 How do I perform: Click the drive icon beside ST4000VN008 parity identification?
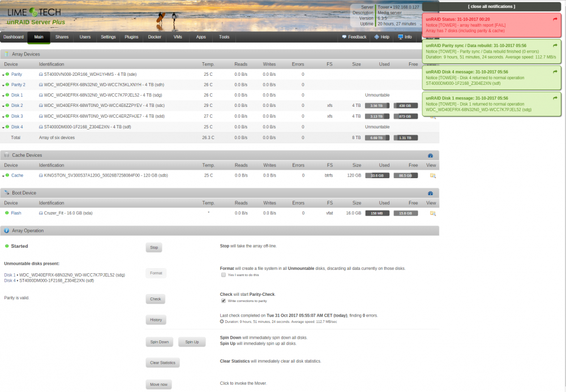pos(41,74)
